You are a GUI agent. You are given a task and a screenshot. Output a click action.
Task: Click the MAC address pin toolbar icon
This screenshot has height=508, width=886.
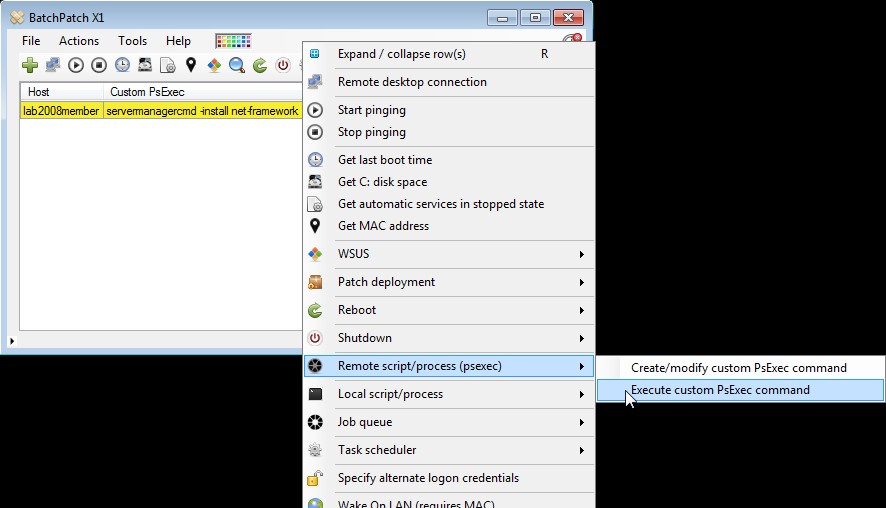(x=191, y=65)
